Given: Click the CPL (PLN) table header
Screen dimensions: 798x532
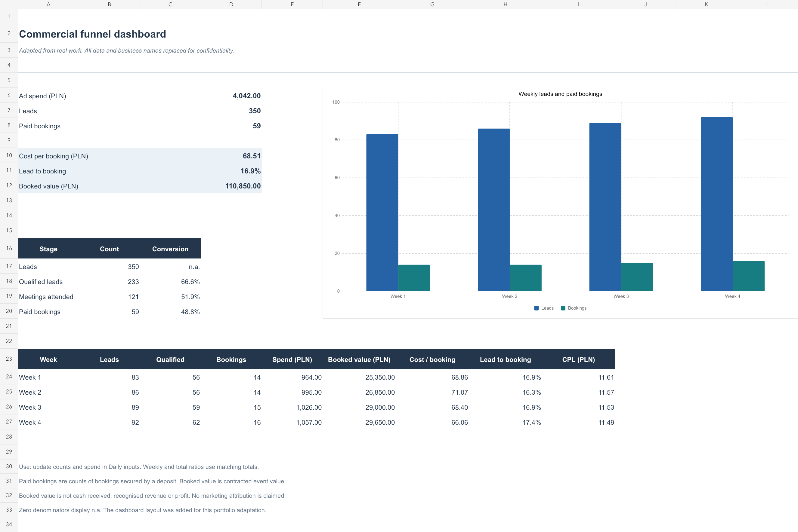Looking at the screenshot, I should 579,359.
